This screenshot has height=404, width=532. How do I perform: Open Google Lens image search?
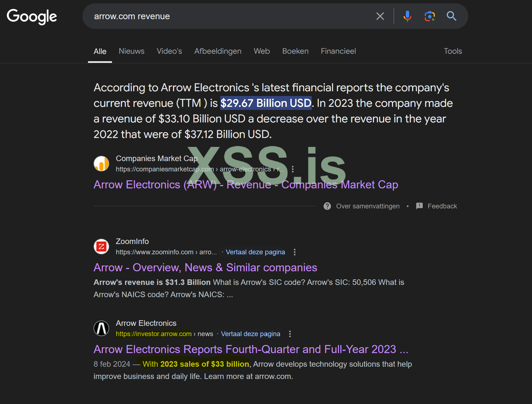point(429,16)
